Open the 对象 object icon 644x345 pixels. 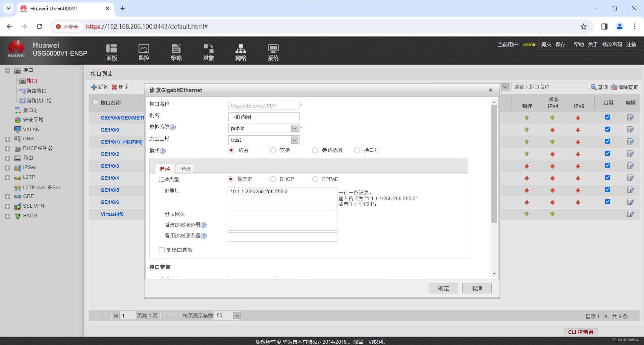(208, 52)
